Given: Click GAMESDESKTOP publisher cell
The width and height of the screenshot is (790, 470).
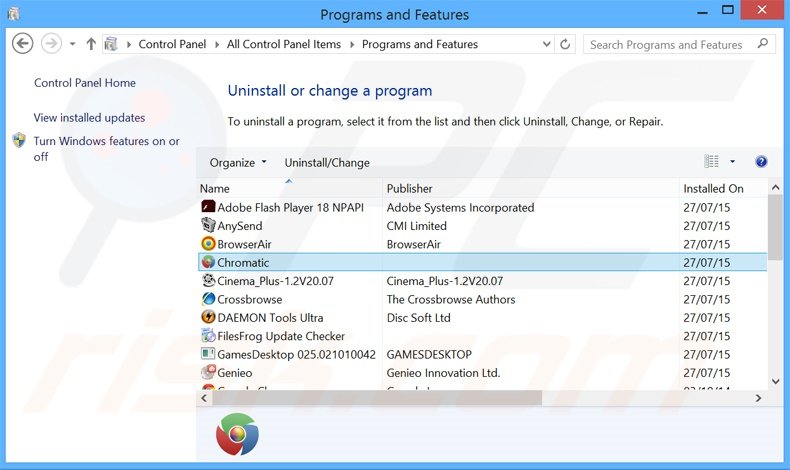Looking at the screenshot, I should tap(429, 355).
